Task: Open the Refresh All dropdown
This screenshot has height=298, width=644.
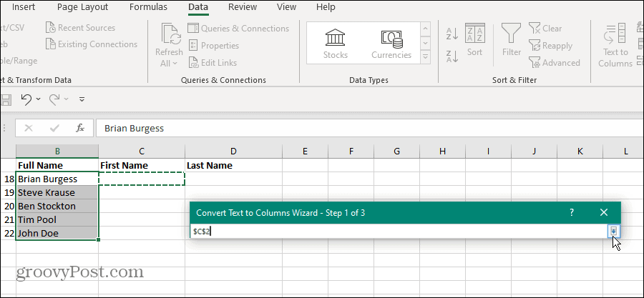Action: click(x=169, y=63)
